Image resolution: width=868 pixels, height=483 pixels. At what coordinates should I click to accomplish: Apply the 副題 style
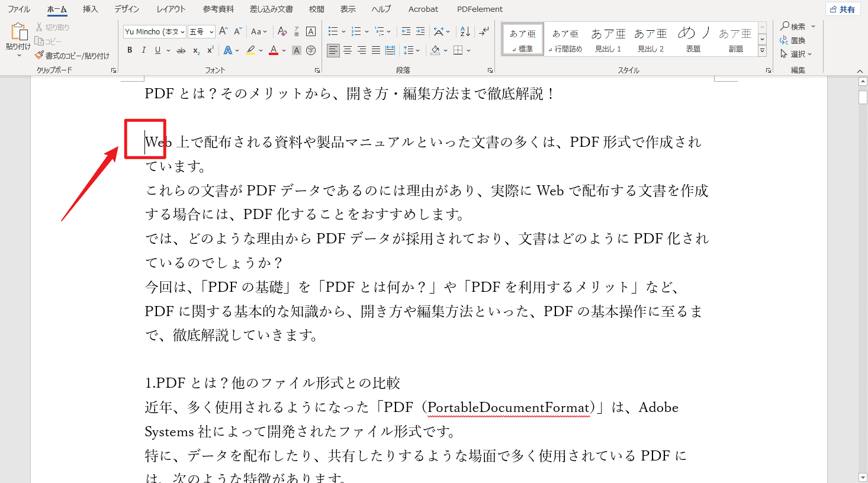click(736, 39)
